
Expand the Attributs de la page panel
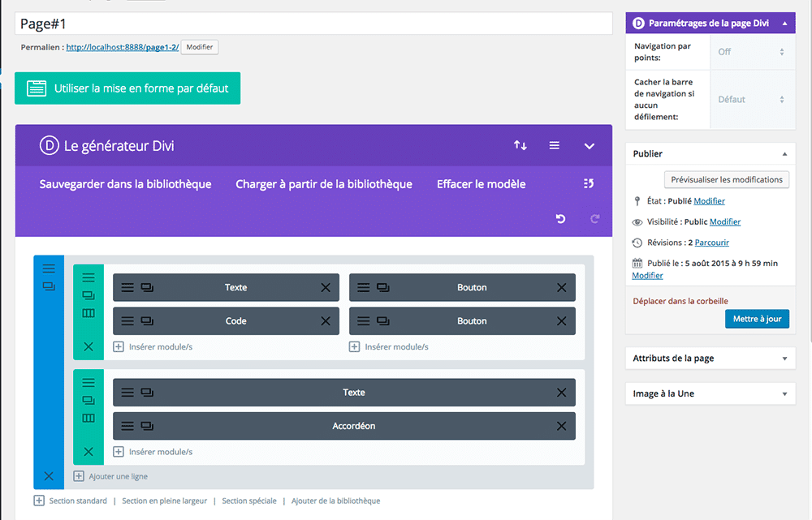click(x=784, y=359)
